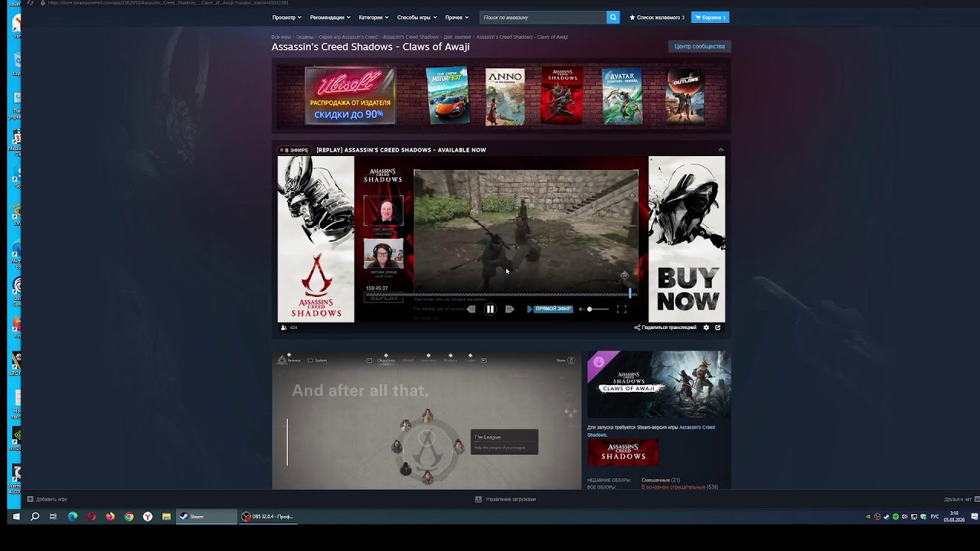Open the Anno game capsule
The image size is (980, 551).
tap(505, 96)
